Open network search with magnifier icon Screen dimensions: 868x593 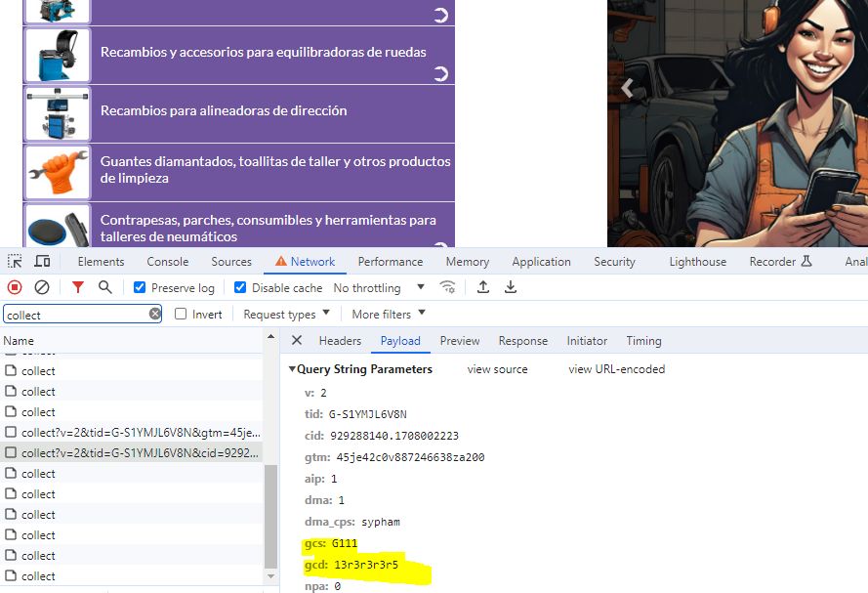104,287
